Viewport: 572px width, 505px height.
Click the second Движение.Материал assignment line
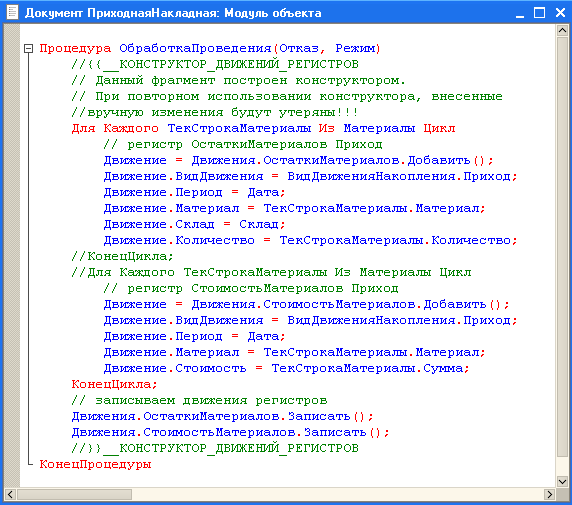coord(294,352)
